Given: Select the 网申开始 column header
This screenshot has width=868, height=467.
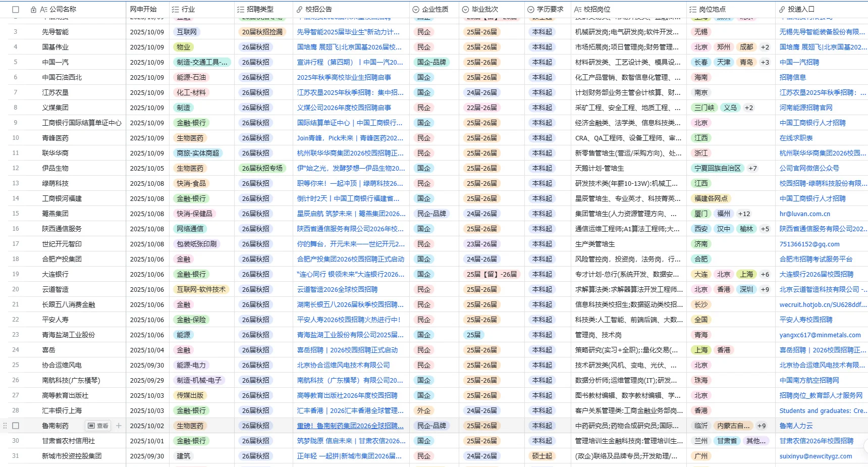Looking at the screenshot, I should coord(143,9).
